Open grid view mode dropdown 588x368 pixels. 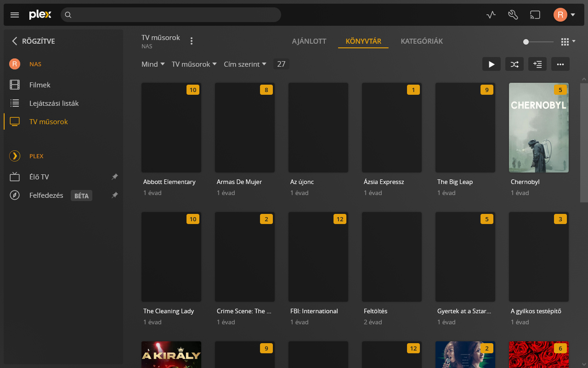568,41
